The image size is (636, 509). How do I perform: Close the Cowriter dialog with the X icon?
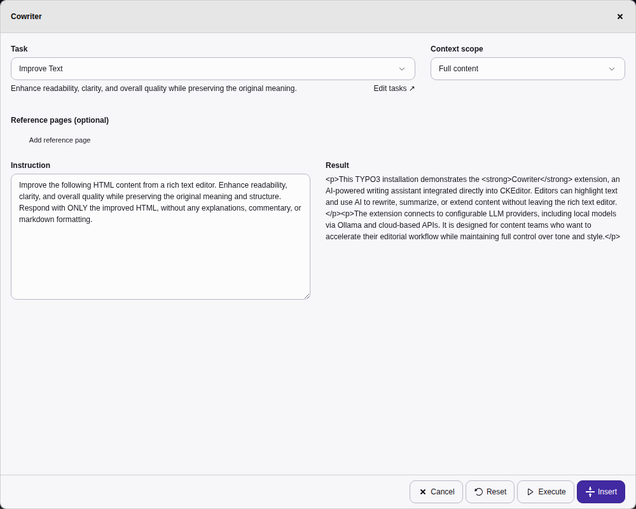point(619,17)
